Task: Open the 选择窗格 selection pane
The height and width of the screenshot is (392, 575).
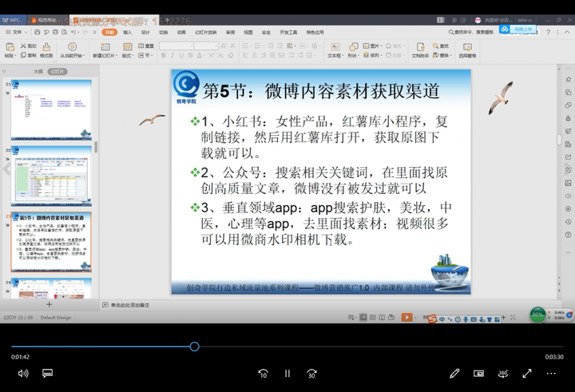Action: pos(467,50)
